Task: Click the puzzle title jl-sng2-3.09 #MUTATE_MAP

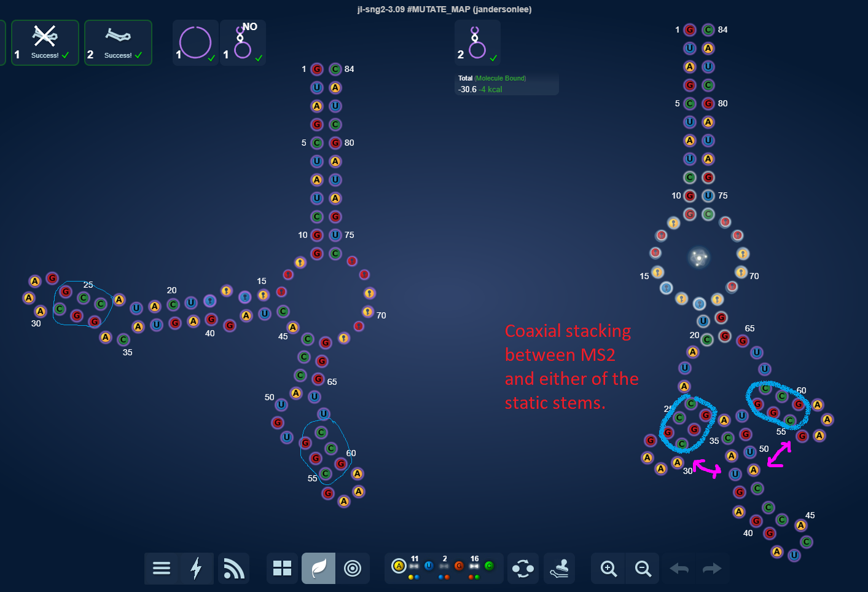Action: pyautogui.click(x=444, y=9)
